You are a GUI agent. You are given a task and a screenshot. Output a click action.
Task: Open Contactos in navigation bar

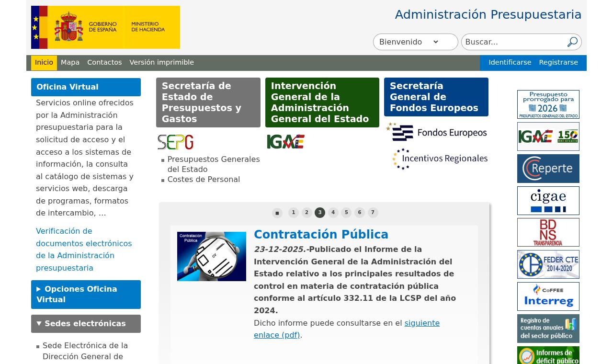[104, 63]
